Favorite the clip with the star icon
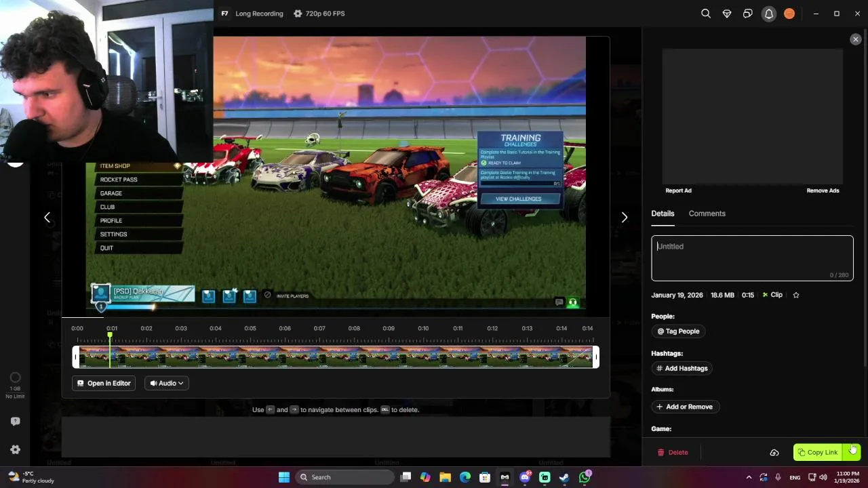868x488 pixels. coord(796,295)
